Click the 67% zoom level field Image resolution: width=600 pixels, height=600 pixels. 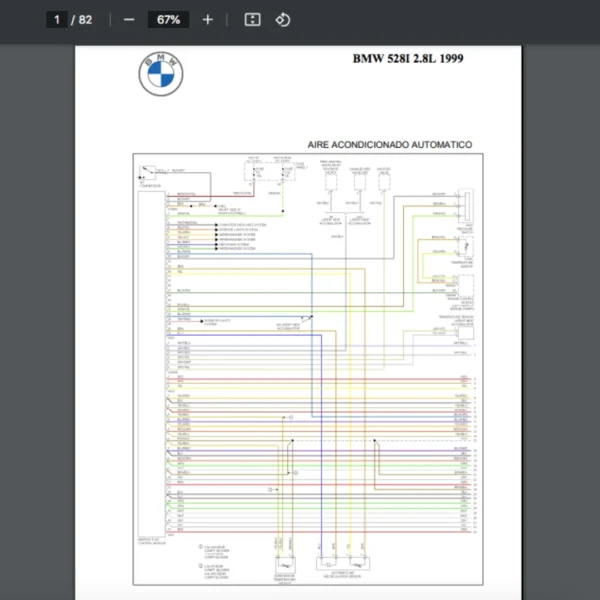click(168, 20)
